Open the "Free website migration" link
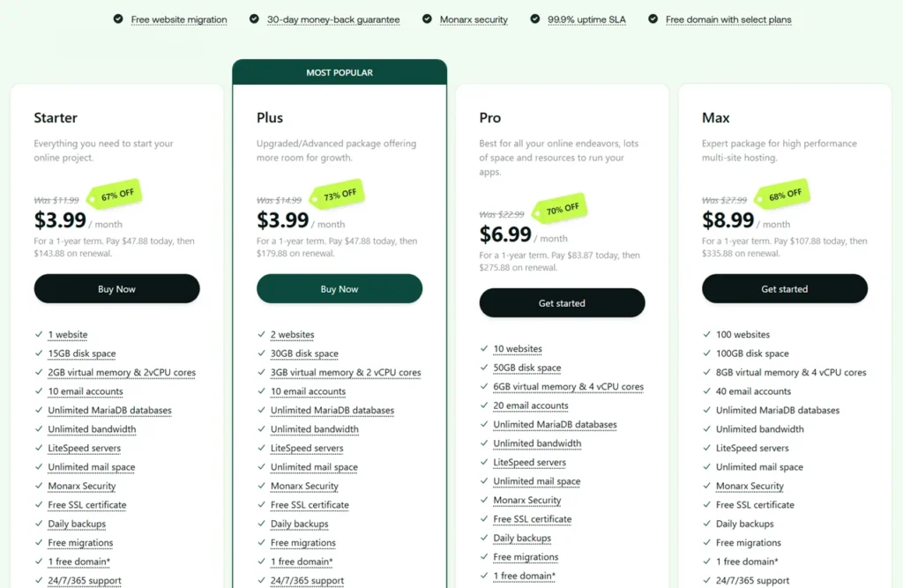Image resolution: width=903 pixels, height=588 pixels. [x=179, y=19]
